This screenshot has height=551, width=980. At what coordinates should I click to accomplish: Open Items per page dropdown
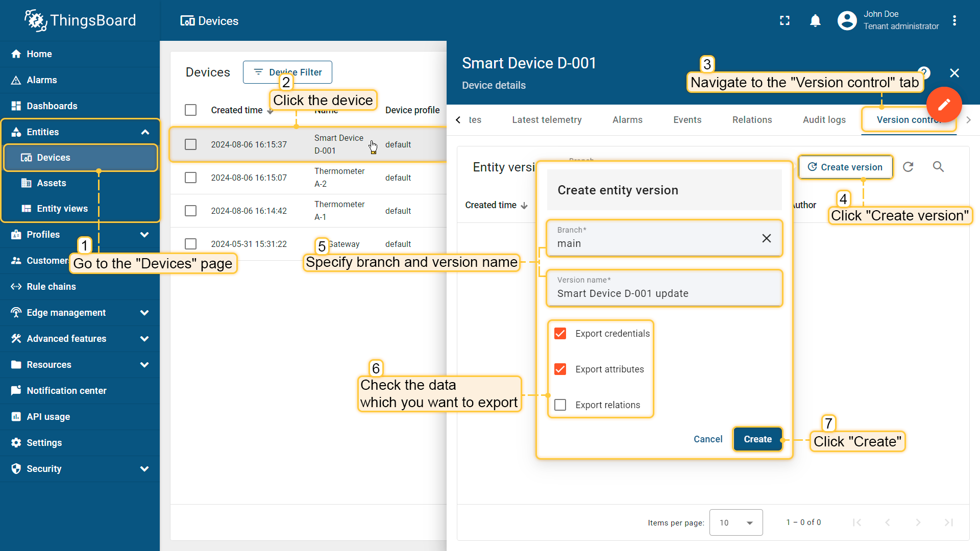point(736,522)
